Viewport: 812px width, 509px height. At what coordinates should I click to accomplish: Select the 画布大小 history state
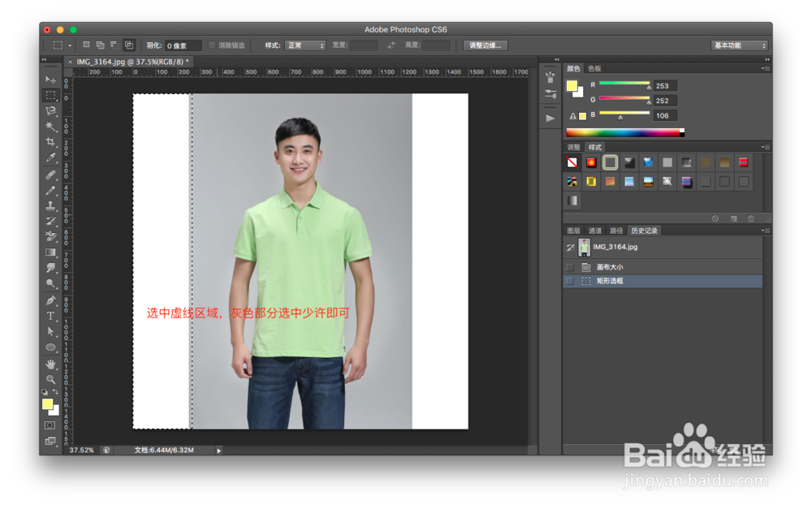(663, 267)
